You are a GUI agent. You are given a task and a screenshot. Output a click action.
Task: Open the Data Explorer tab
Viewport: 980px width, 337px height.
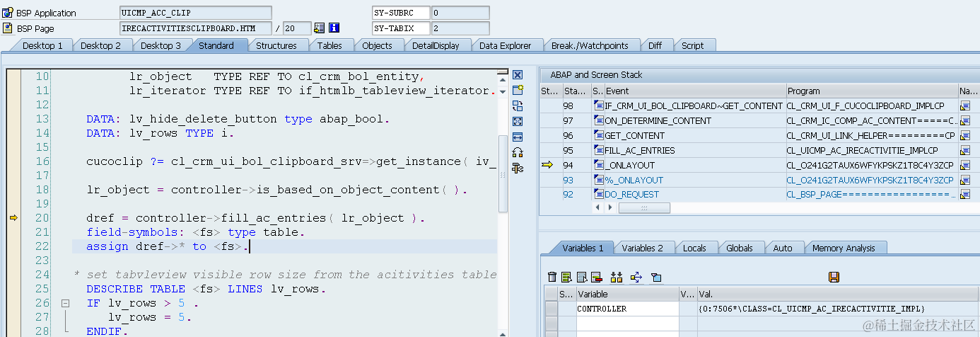click(x=505, y=45)
